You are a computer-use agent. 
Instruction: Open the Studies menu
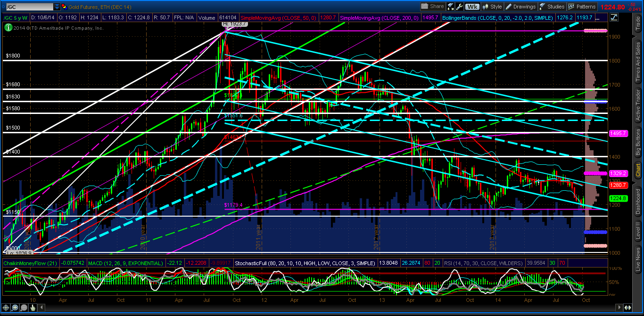552,7
